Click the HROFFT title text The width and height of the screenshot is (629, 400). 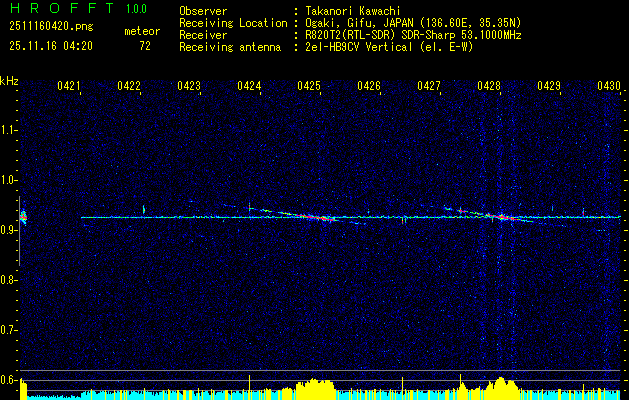[55, 10]
